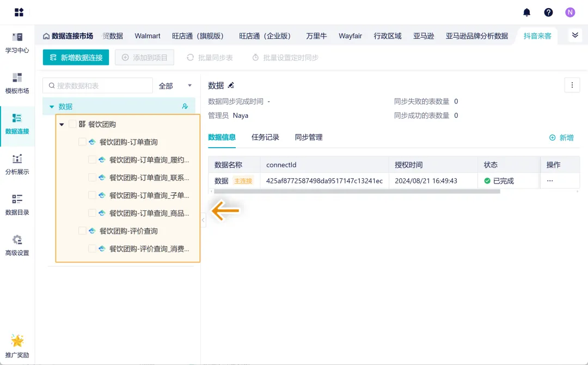Image resolution: width=588 pixels, height=365 pixels.
Task: Select the 餐饮团购-评价查询 checkbox
Action: [x=82, y=231]
